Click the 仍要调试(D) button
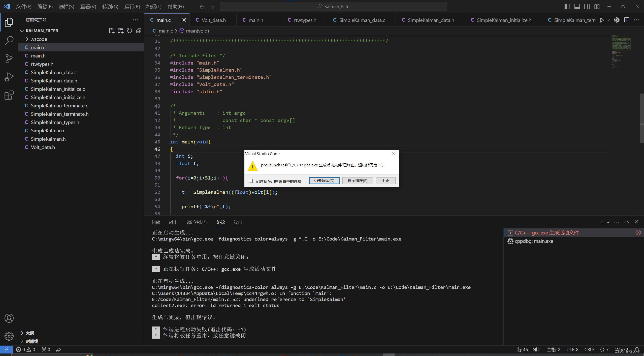Screen dimensions: 644x356 click(324, 181)
